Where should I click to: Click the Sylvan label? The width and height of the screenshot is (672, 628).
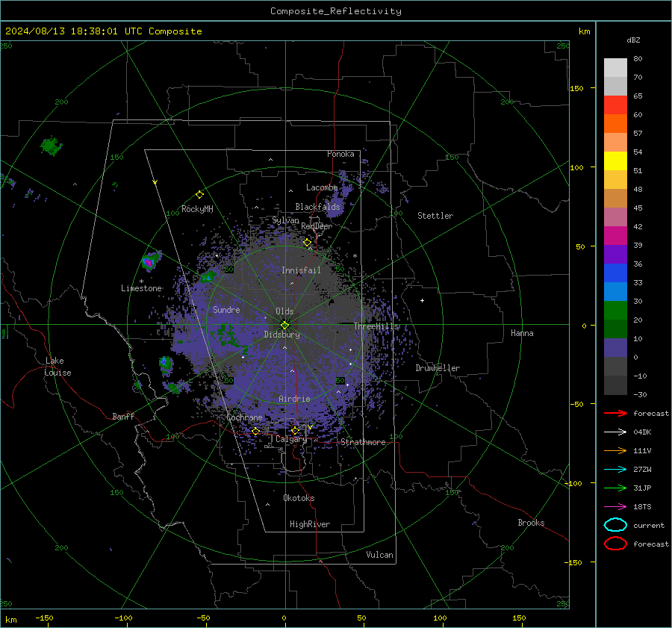coord(285,220)
